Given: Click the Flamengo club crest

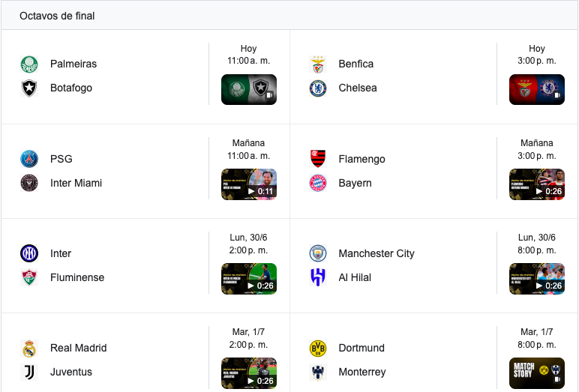Looking at the screenshot, I should [x=318, y=159].
